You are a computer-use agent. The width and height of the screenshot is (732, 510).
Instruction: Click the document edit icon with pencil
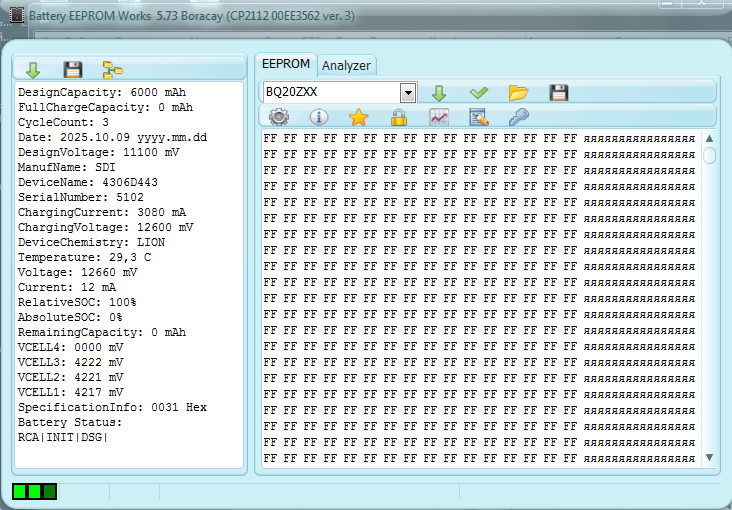tap(478, 117)
